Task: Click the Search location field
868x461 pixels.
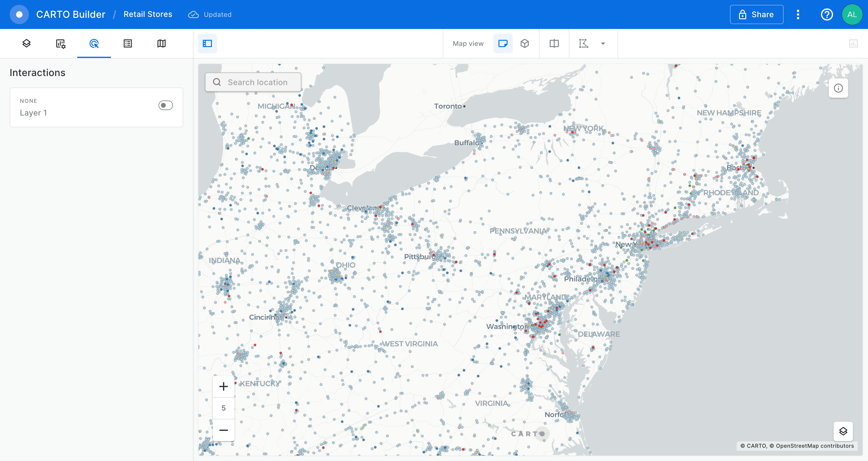Action: click(x=257, y=82)
